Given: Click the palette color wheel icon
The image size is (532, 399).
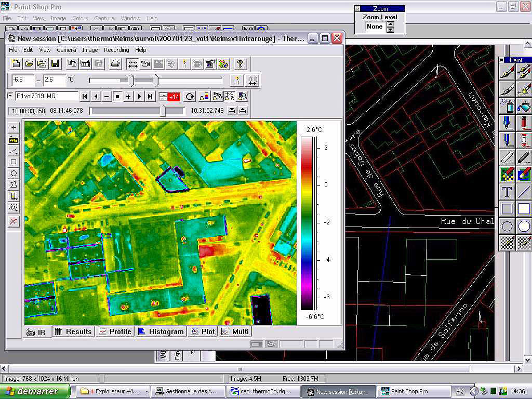Looking at the screenshot, I should [x=222, y=64].
